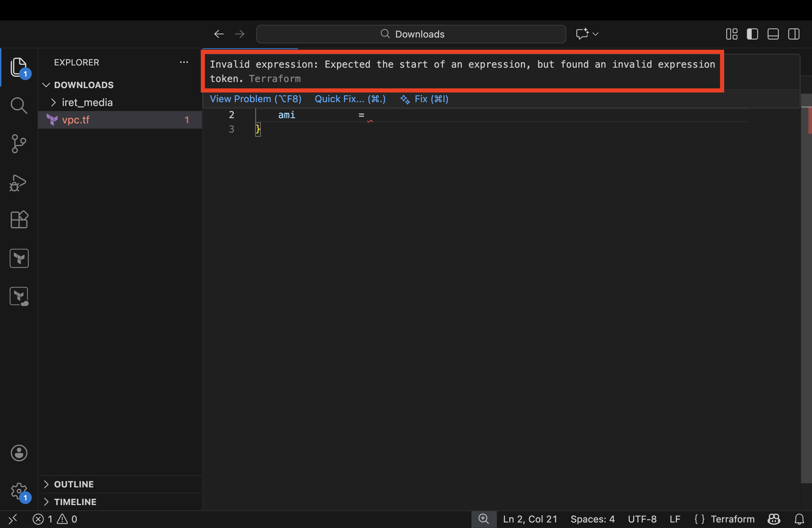The height and width of the screenshot is (528, 812).
Task: Expand the OUTLINE section
Action: click(74, 484)
